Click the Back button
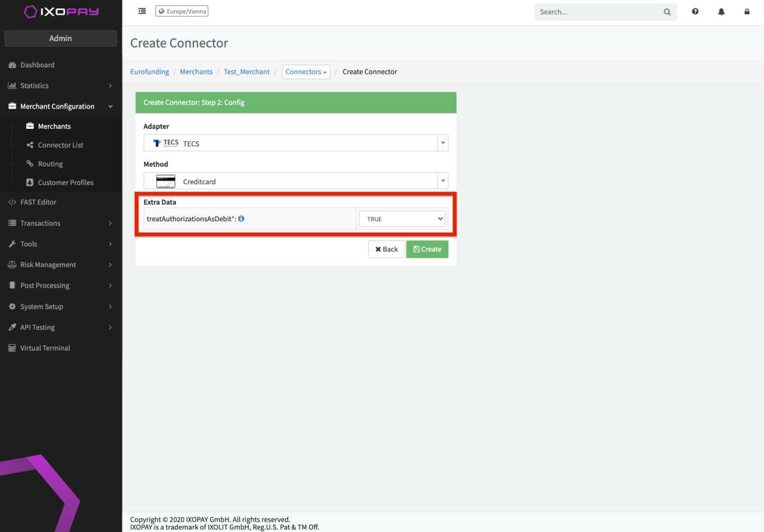Image resolution: width=764 pixels, height=532 pixels. (x=386, y=249)
